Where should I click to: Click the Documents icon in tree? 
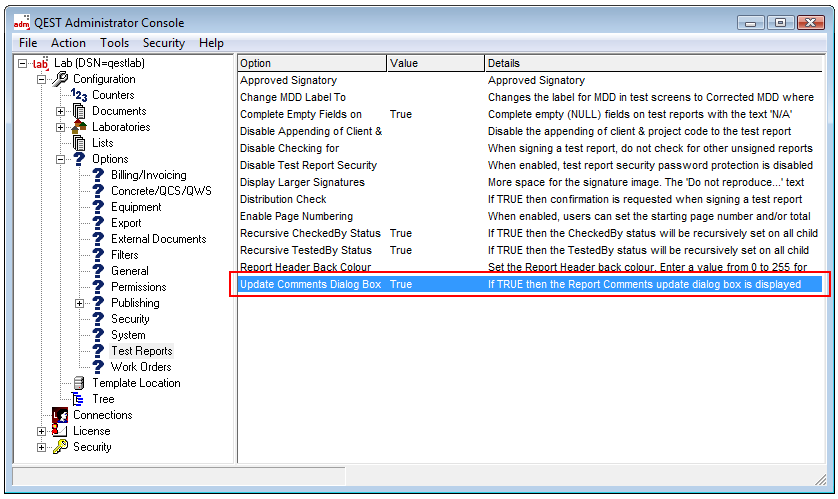(79, 111)
